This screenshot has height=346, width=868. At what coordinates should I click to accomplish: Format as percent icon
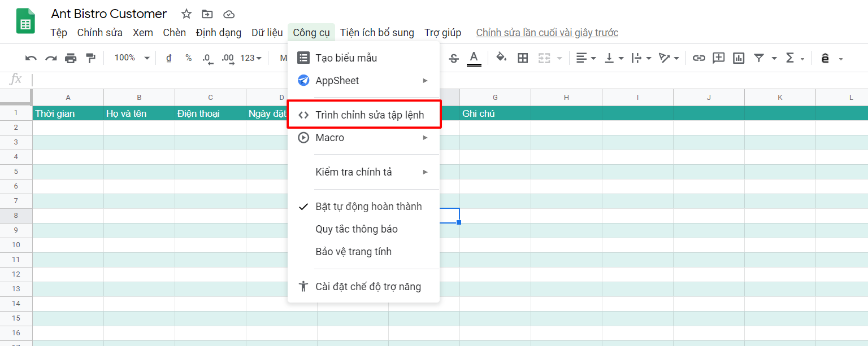188,58
